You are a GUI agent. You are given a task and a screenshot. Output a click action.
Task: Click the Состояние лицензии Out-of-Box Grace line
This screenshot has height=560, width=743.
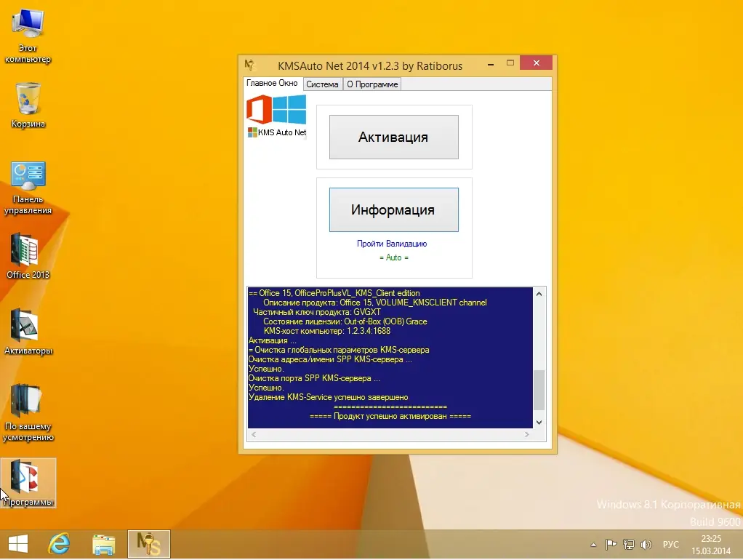click(x=345, y=321)
